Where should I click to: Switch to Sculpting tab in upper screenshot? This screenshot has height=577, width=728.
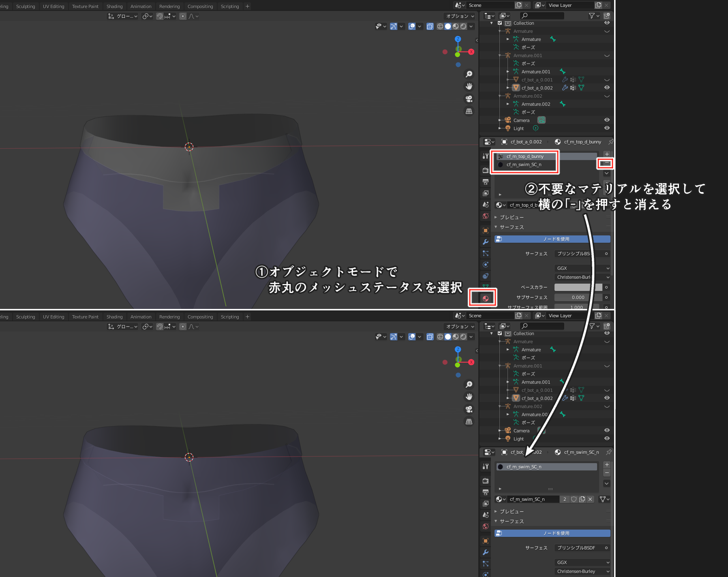[26, 6]
